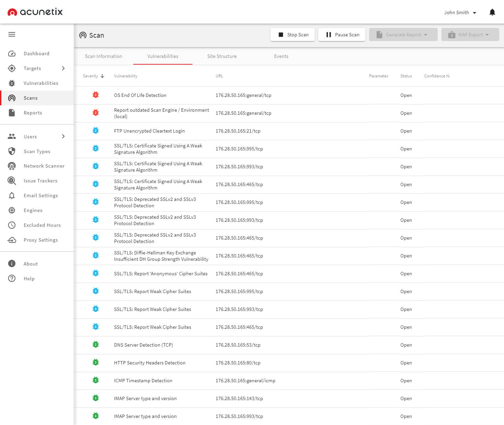Image resolution: width=504 pixels, height=425 pixels.
Task: Switch to the Site Structure tab
Action: click(x=222, y=56)
